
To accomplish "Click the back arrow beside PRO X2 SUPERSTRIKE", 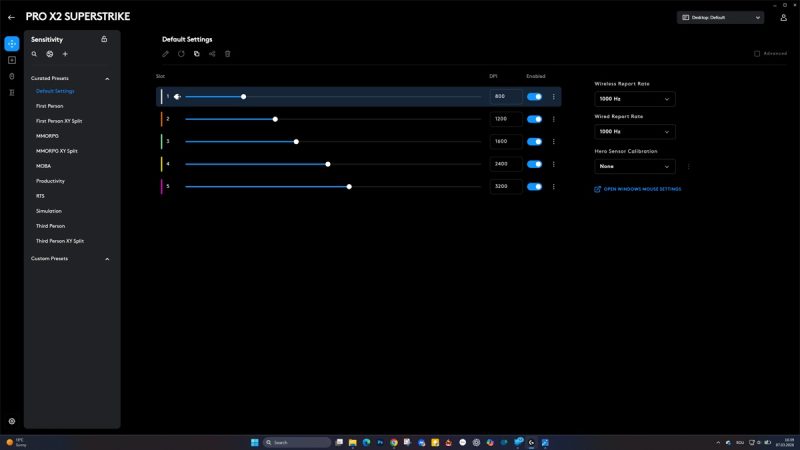I will tap(11, 17).
